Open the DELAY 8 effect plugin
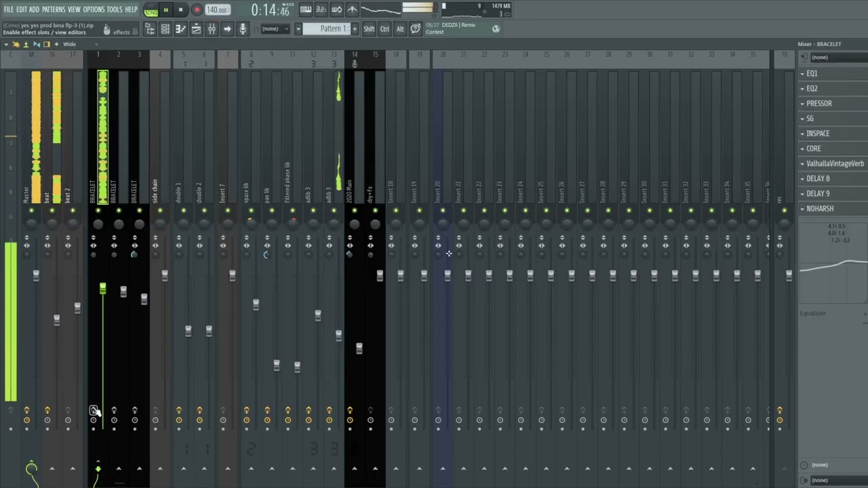Viewport: 868px width, 488px height. click(818, 179)
